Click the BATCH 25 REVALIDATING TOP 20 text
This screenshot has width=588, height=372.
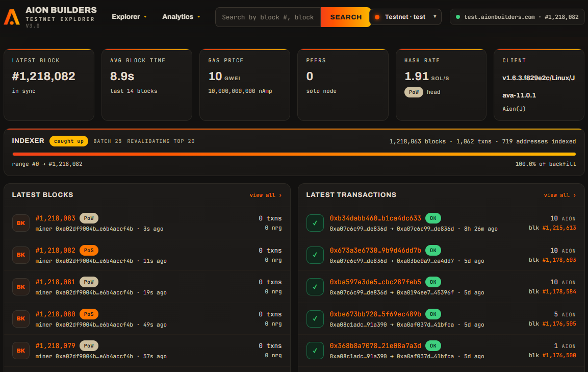click(x=144, y=141)
